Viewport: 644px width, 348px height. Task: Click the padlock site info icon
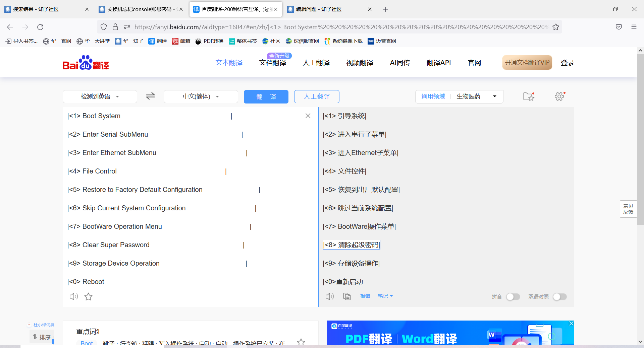115,27
